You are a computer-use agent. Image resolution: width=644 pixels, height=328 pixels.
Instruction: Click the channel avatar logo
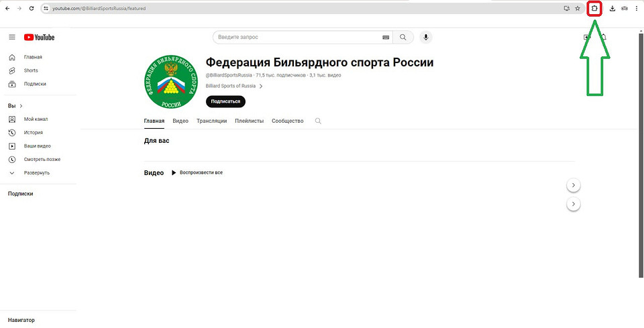tap(171, 82)
